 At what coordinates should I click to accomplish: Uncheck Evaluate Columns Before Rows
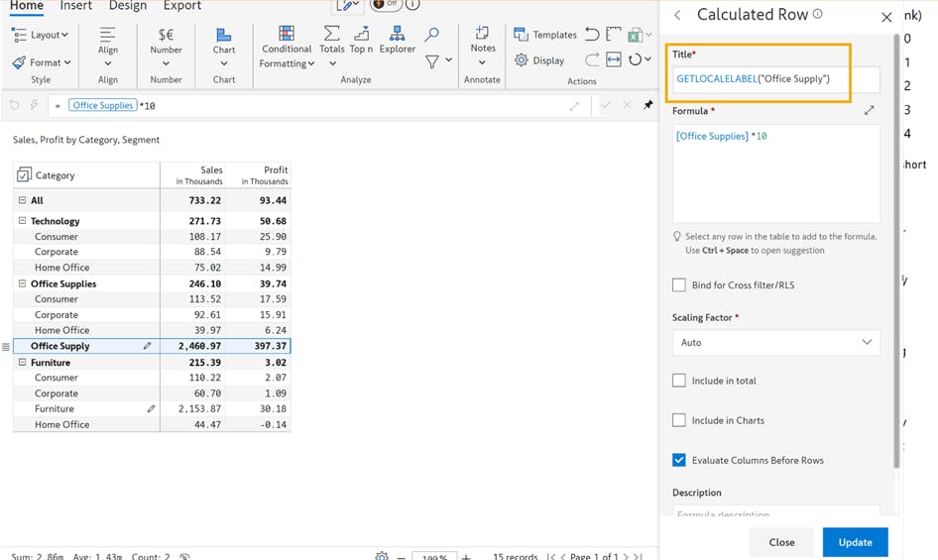pos(679,460)
